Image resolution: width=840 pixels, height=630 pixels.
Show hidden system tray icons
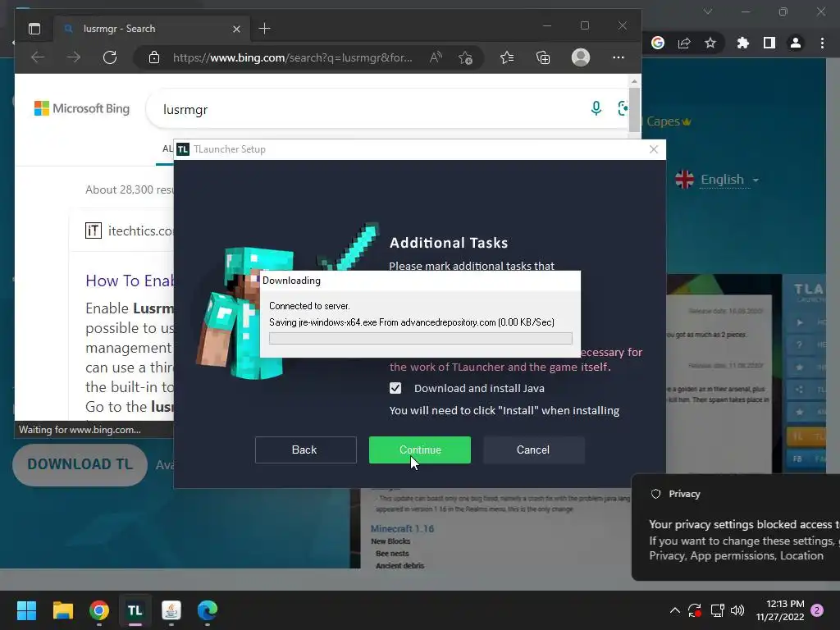(x=675, y=610)
